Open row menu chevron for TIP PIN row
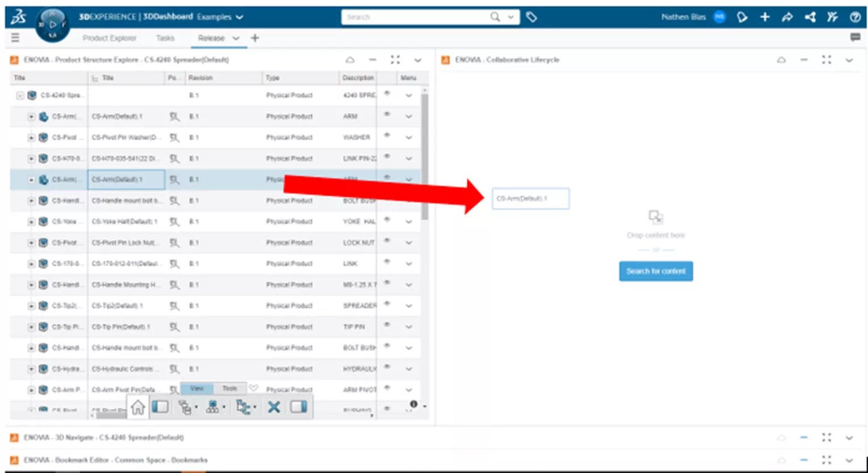Image resolution: width=868 pixels, height=473 pixels. tap(409, 327)
